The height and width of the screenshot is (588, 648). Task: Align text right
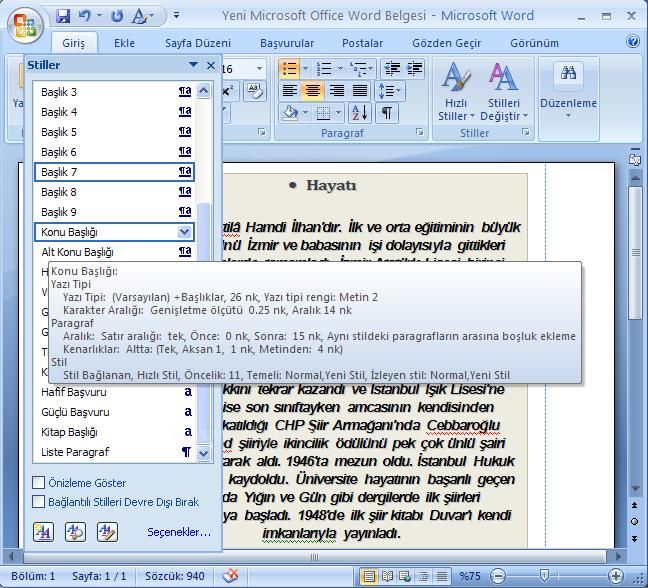pos(336,90)
